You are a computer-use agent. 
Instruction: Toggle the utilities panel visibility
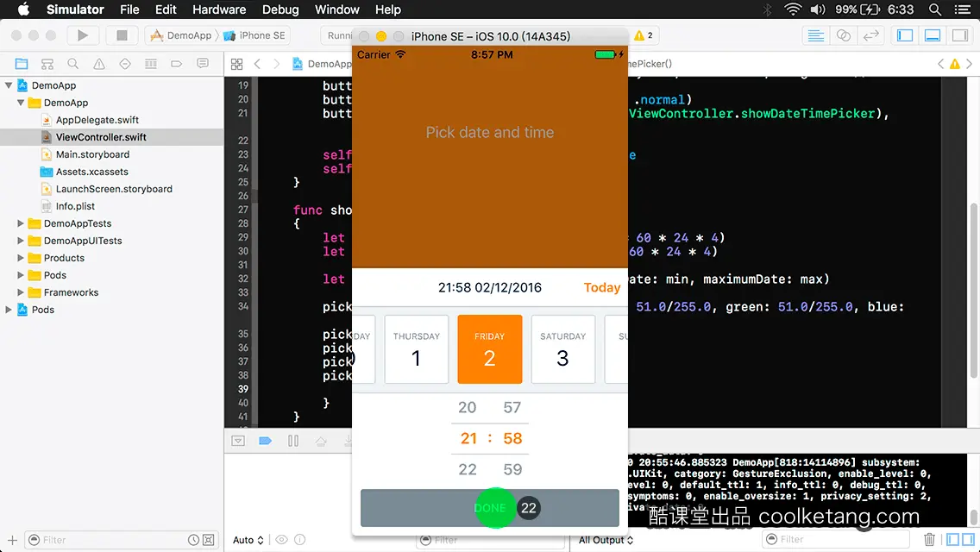point(960,35)
